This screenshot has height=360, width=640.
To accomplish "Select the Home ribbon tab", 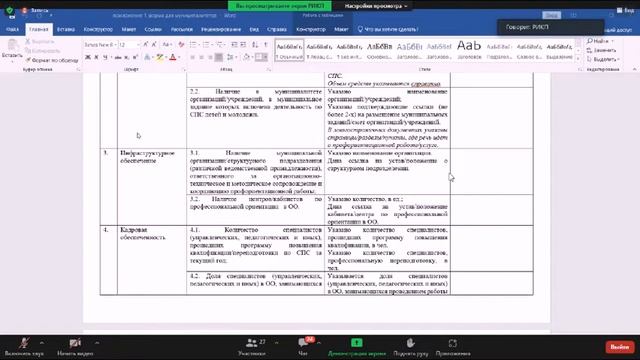I will click(39, 29).
